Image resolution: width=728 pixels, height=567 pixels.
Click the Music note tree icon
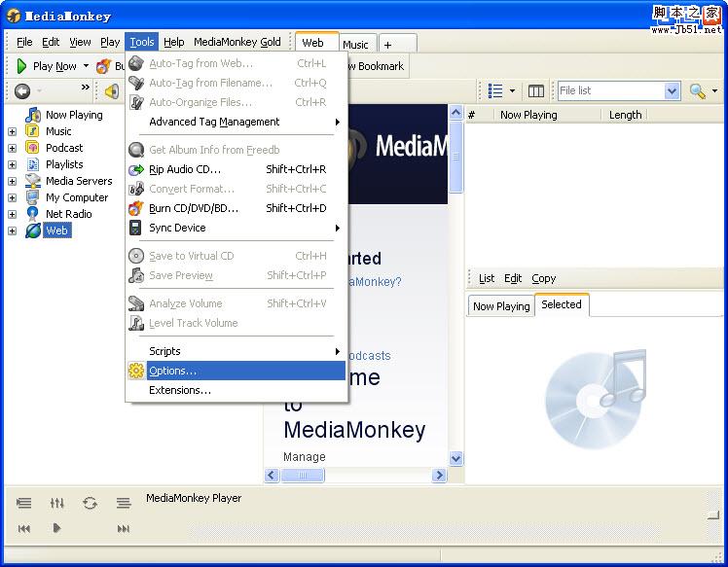click(x=32, y=131)
